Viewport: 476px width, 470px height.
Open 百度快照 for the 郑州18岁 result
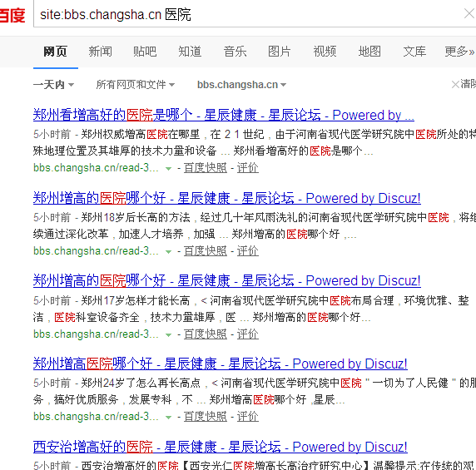click(x=206, y=251)
